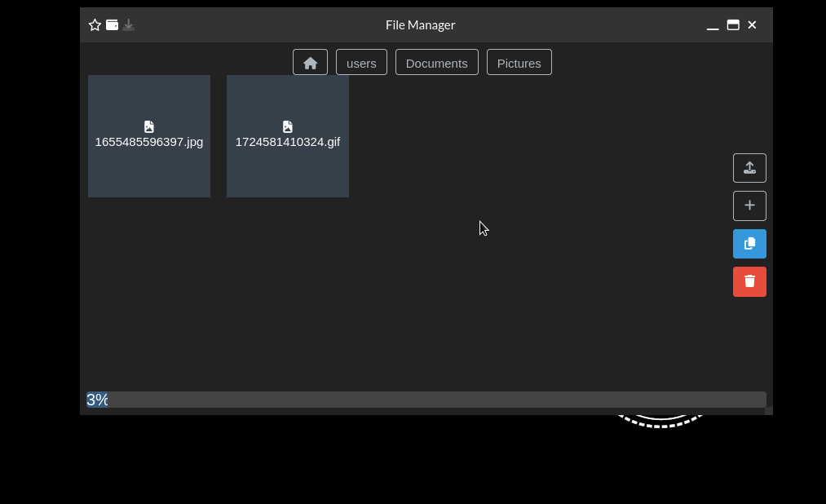Viewport: 826px width, 504px height.
Task: Click the 3% progress bar
Action: [426, 400]
